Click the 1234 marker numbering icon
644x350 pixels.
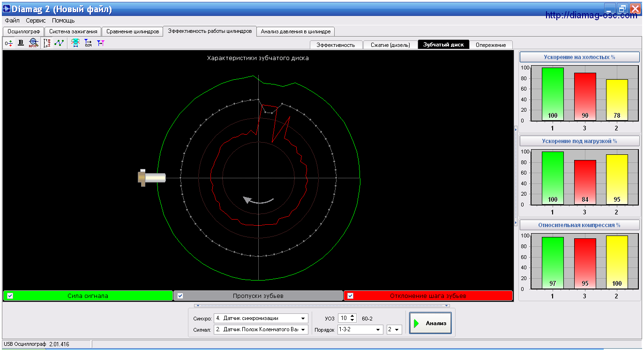(x=88, y=43)
